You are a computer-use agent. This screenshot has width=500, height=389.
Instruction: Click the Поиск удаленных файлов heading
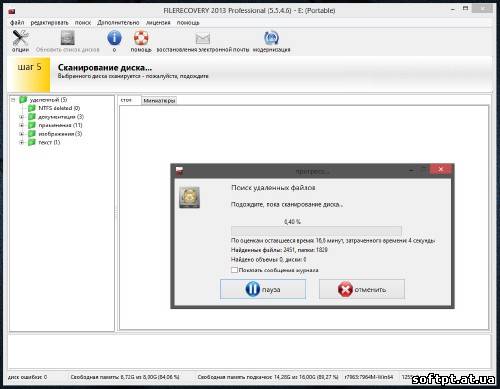pos(273,188)
